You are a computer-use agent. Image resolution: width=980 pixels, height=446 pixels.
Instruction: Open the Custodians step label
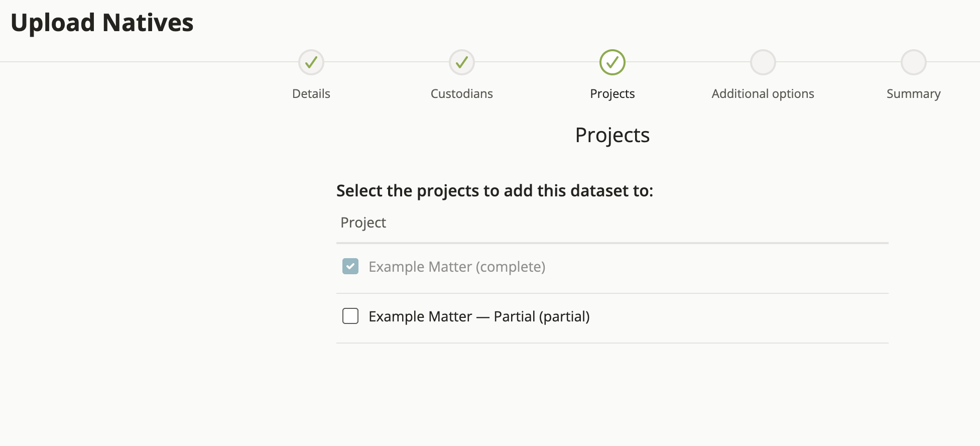pos(462,94)
